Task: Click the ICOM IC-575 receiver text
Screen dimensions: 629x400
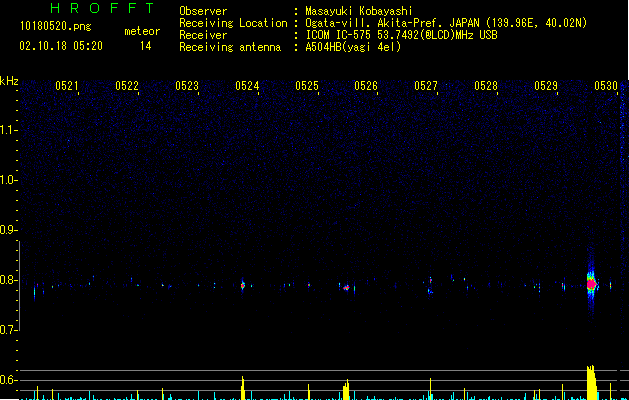Action: [x=401, y=35]
